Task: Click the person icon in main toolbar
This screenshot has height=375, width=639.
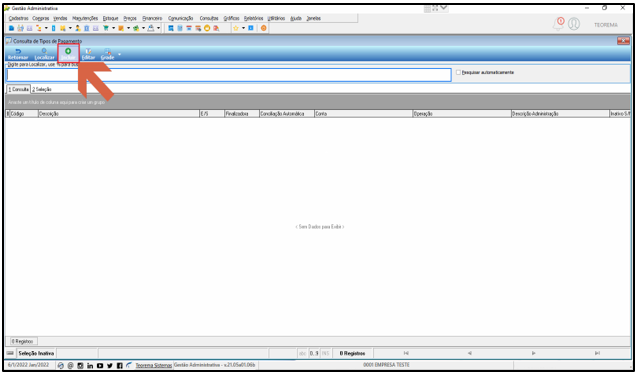Action: (78, 28)
